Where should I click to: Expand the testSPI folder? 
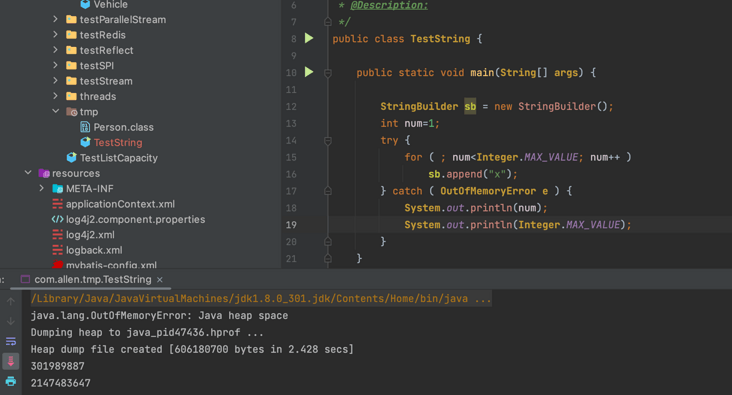55,65
